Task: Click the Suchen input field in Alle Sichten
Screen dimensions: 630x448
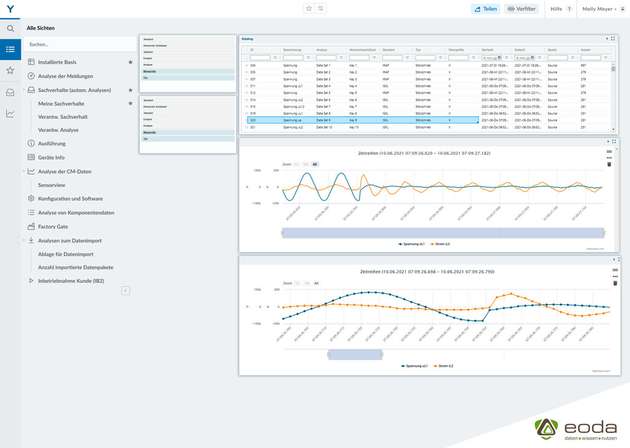Action: pyautogui.click(x=80, y=44)
